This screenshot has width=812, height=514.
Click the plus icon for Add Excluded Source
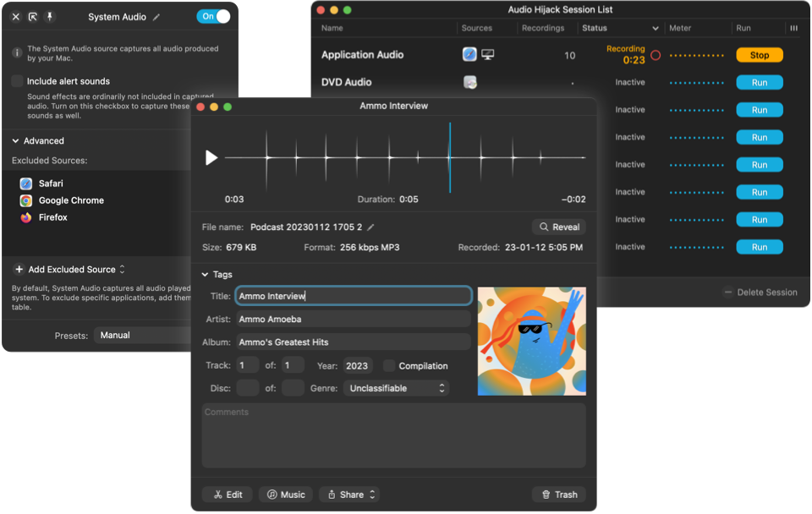(19, 269)
